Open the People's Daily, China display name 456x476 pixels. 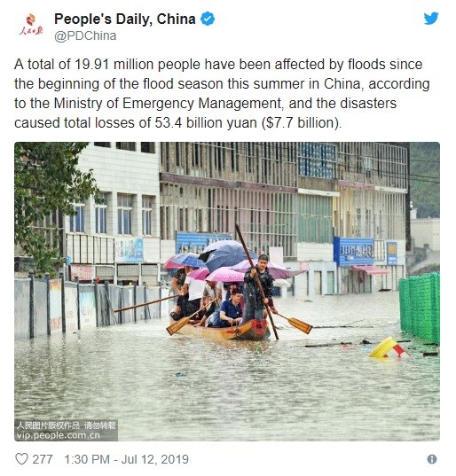(x=125, y=20)
